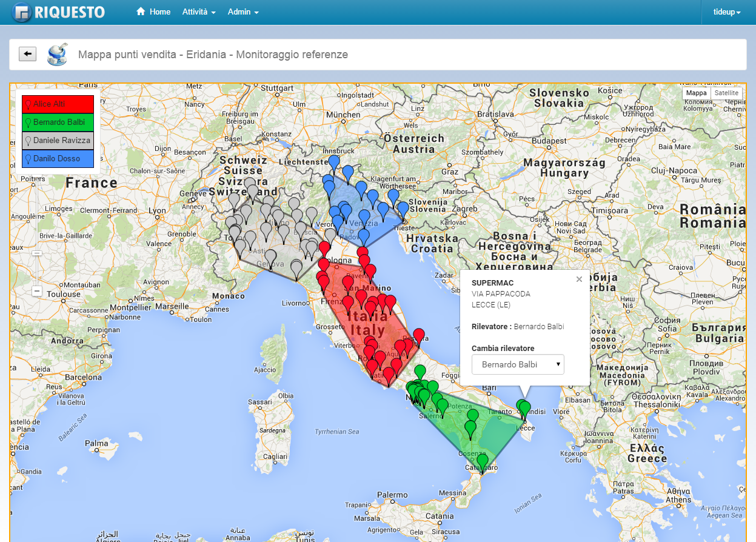Click the blue marker icon in Danilo Dosso legend
Image resolution: width=756 pixels, height=542 pixels.
click(28, 159)
